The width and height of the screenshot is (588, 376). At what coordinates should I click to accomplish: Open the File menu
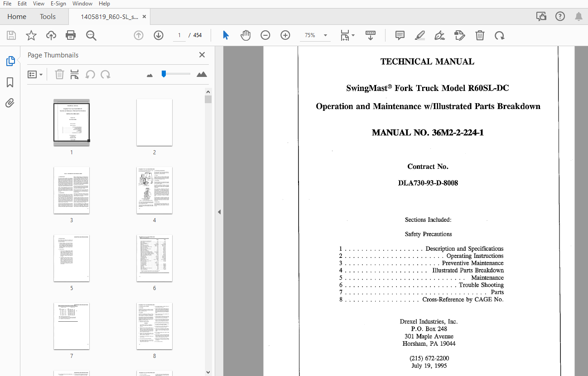click(7, 4)
